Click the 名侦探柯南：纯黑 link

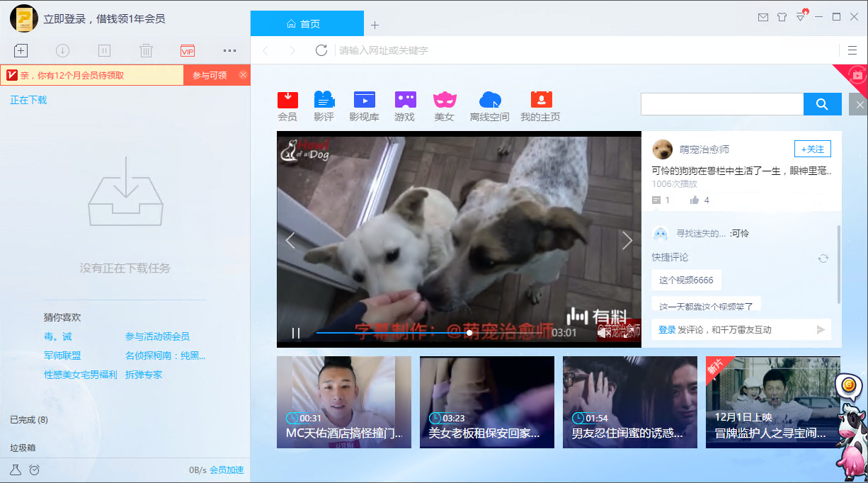tap(166, 356)
